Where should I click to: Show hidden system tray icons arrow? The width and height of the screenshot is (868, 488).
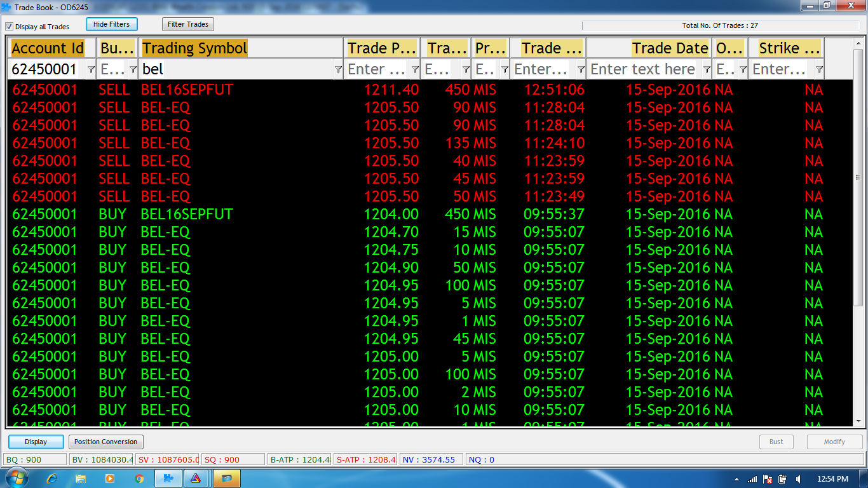(737, 479)
